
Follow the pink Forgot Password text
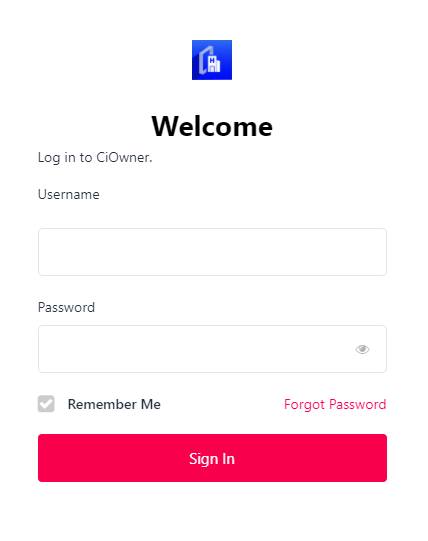pos(335,404)
